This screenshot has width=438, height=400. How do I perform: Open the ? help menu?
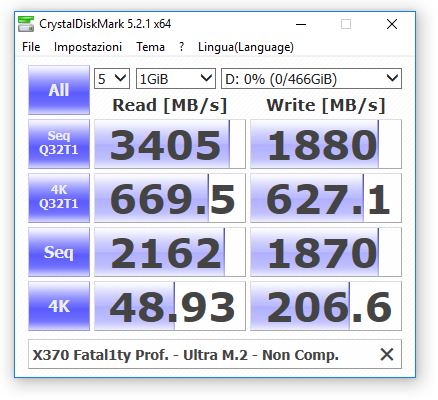pyautogui.click(x=181, y=47)
